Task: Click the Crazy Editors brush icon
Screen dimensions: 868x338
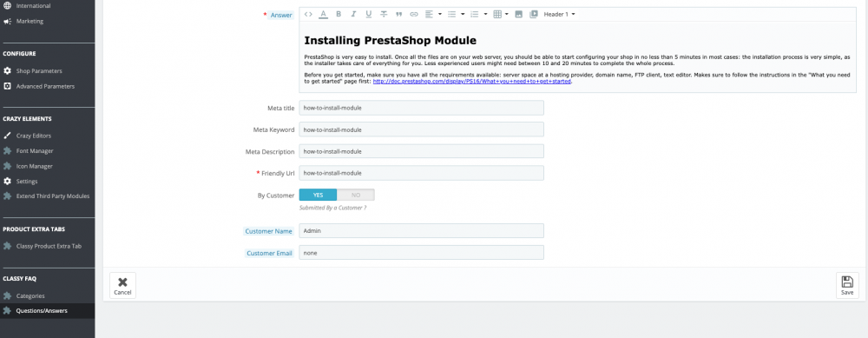Action: [7, 136]
